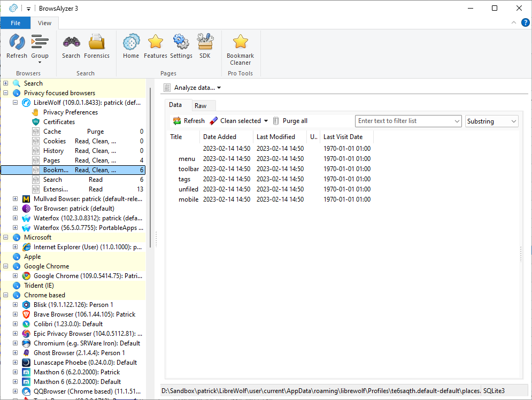The image size is (532, 400).
Task: Open the Analyze data dropdown
Action: (x=192, y=88)
